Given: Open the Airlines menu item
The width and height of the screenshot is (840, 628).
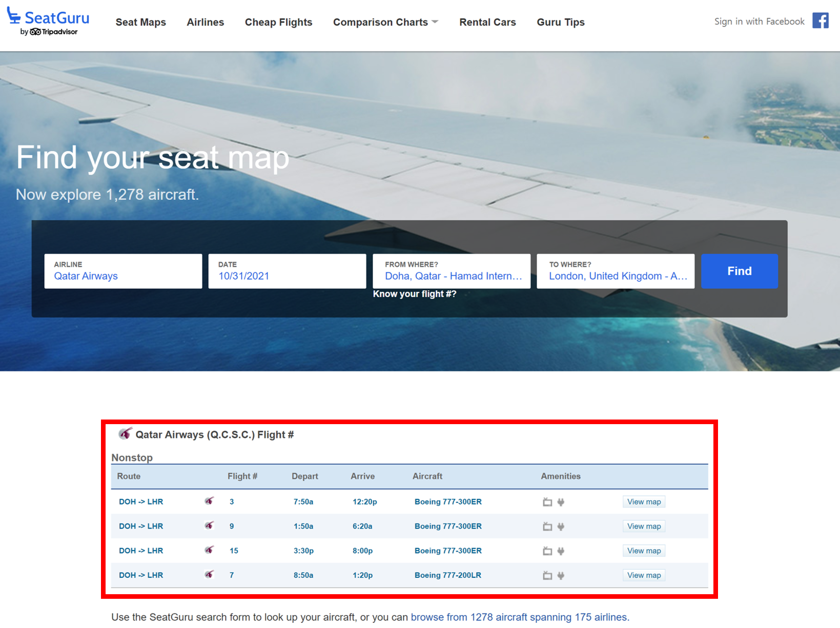Looking at the screenshot, I should [205, 22].
